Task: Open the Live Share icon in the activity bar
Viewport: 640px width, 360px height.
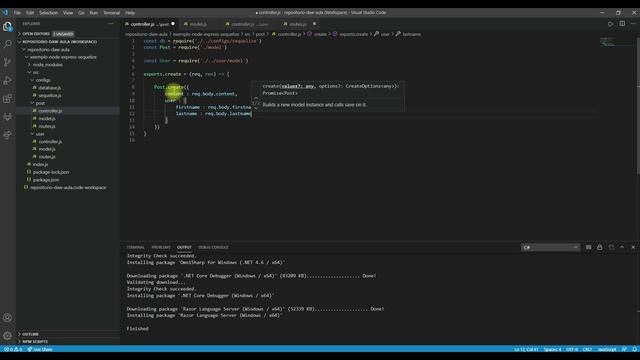Action: tap(7, 135)
